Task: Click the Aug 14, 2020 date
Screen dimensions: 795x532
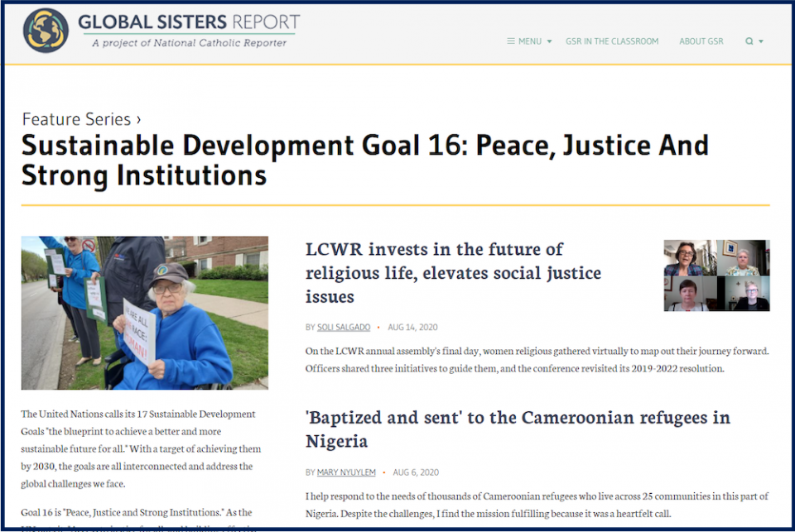Action: [x=412, y=328]
